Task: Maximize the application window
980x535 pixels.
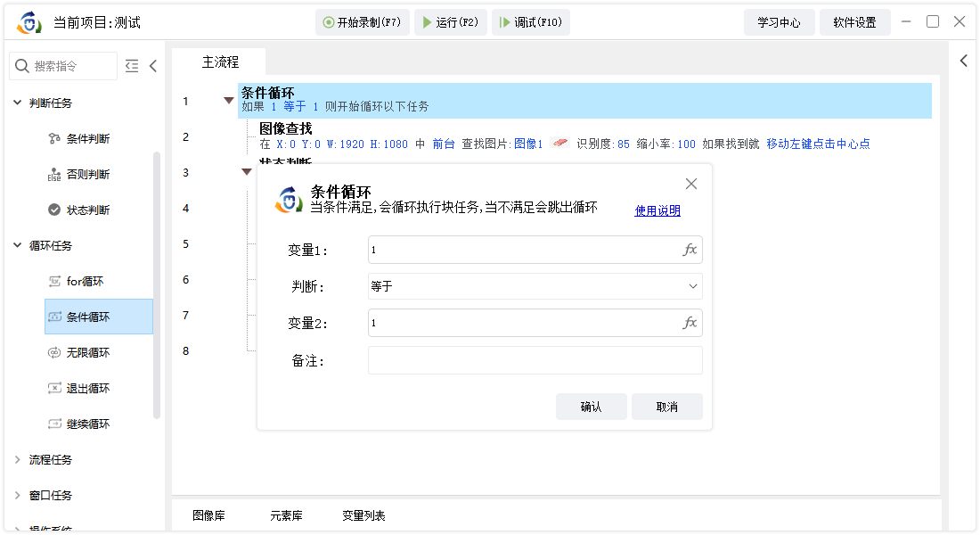Action: pyautogui.click(x=933, y=21)
